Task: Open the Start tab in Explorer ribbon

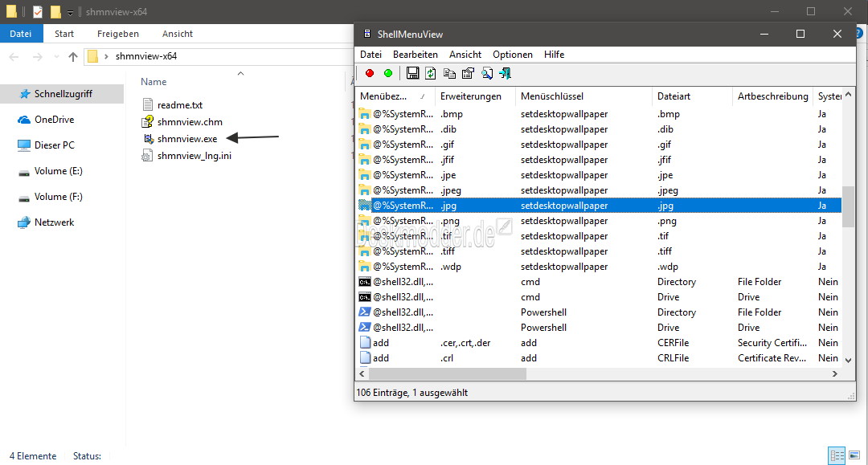Action: (64, 34)
